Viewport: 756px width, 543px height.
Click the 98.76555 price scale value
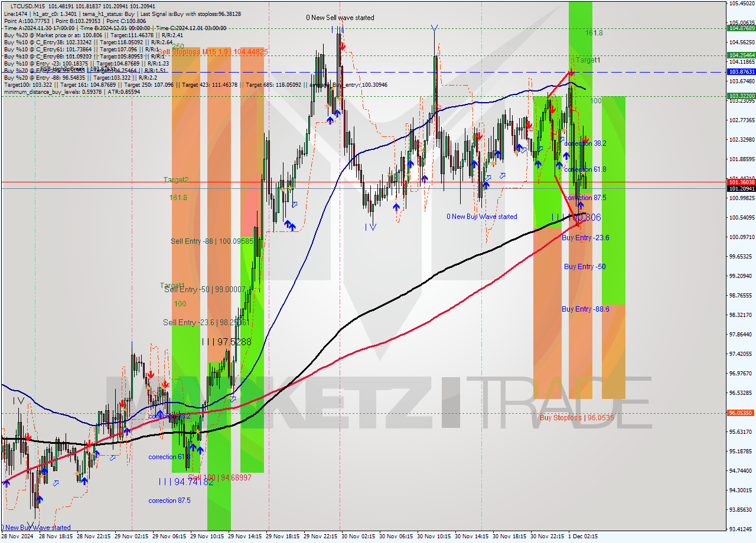coord(742,295)
